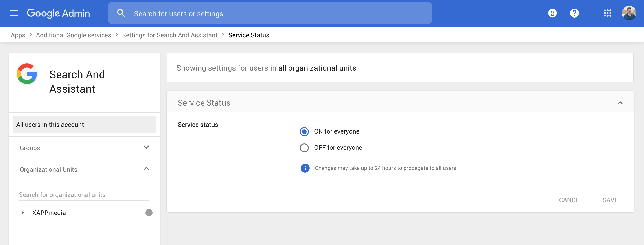The width and height of the screenshot is (644, 245).
Task: Click the 24 hours propagation notice text
Action: 386,168
